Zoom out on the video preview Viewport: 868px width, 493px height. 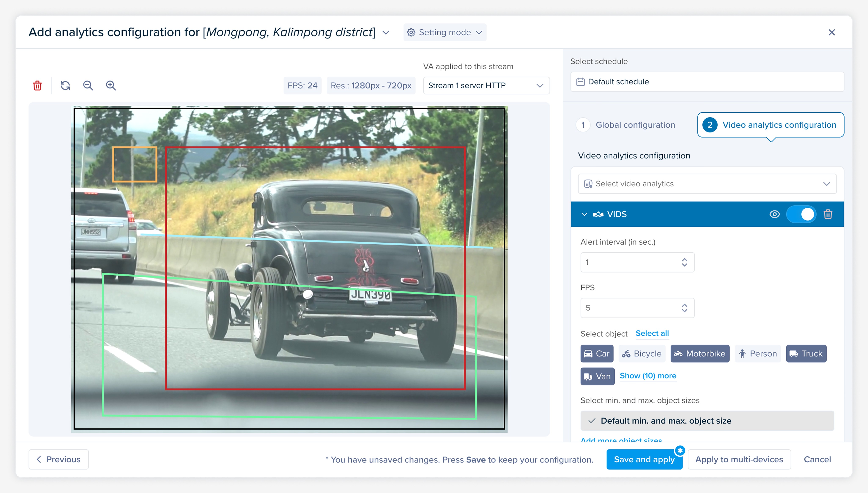click(x=88, y=85)
